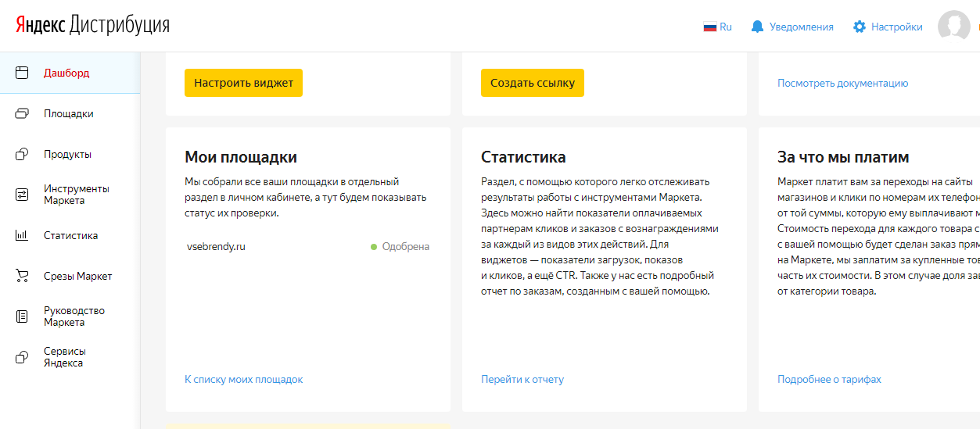This screenshot has width=980, height=429.
Task: Click the Площадки sidebar icon
Action: click(x=22, y=113)
